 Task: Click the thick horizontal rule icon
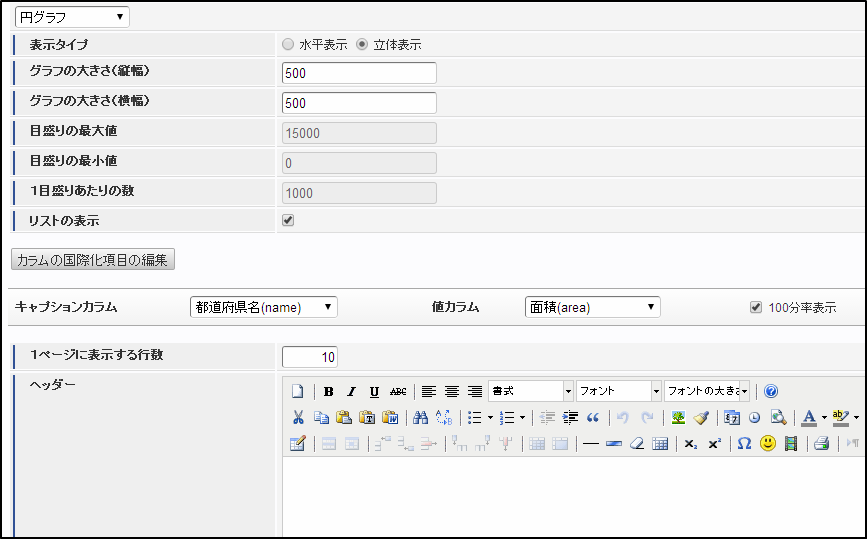pos(614,443)
